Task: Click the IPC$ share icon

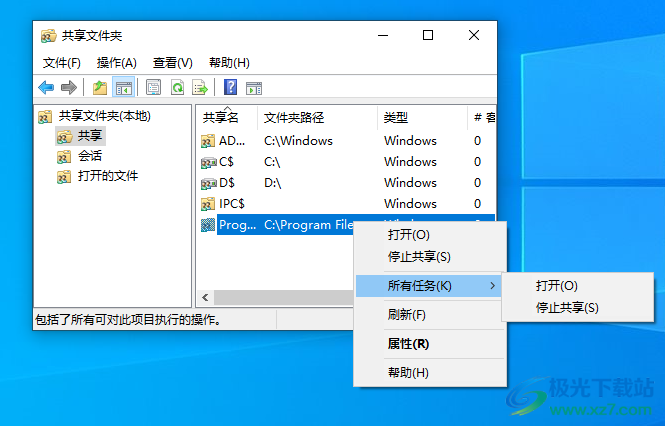Action: pos(208,204)
